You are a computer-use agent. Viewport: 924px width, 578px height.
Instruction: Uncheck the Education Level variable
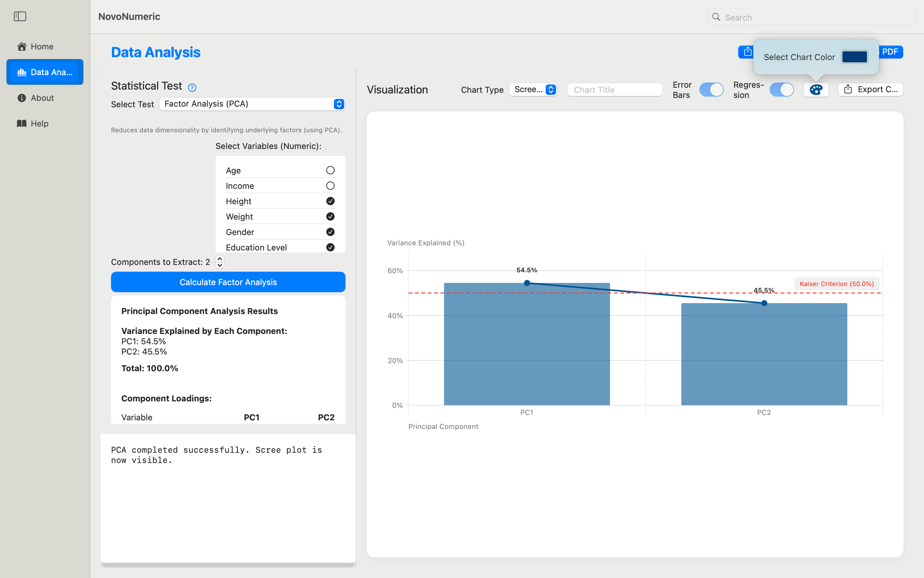330,247
